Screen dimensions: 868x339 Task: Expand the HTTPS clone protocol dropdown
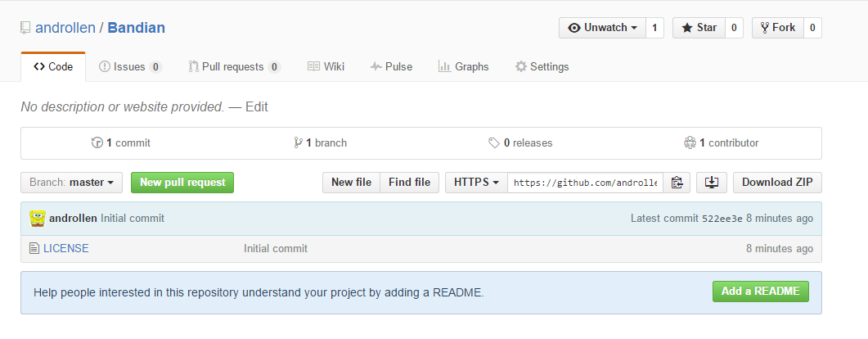point(477,183)
